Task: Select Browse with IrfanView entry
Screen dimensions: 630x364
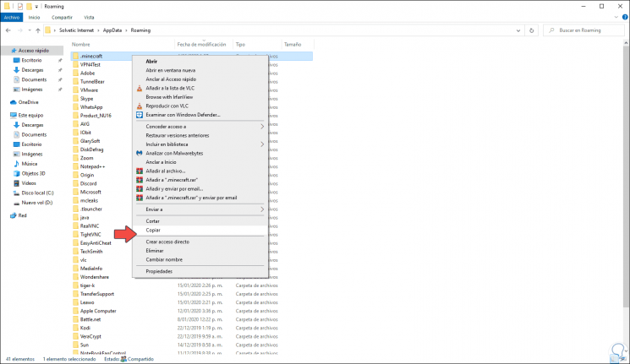Action: tap(169, 97)
